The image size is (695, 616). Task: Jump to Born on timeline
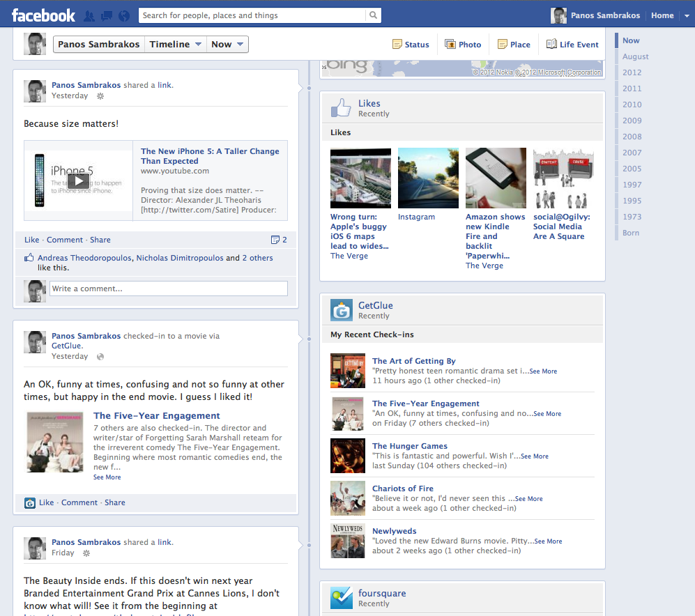tap(630, 233)
